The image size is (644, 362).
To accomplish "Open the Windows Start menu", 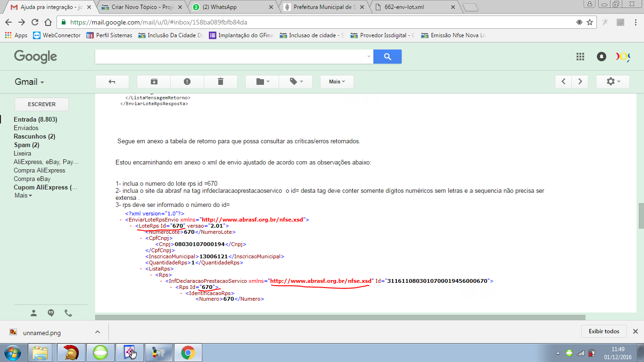I will pyautogui.click(x=12, y=352).
